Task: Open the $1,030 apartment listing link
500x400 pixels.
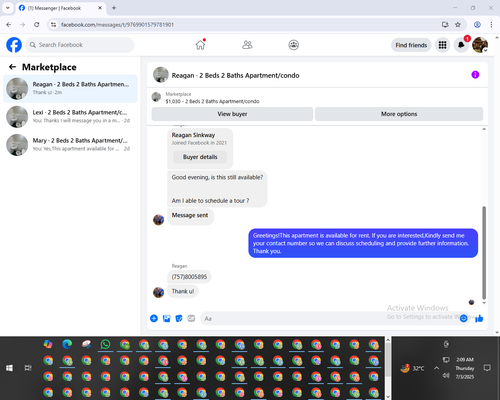Action: (212, 101)
